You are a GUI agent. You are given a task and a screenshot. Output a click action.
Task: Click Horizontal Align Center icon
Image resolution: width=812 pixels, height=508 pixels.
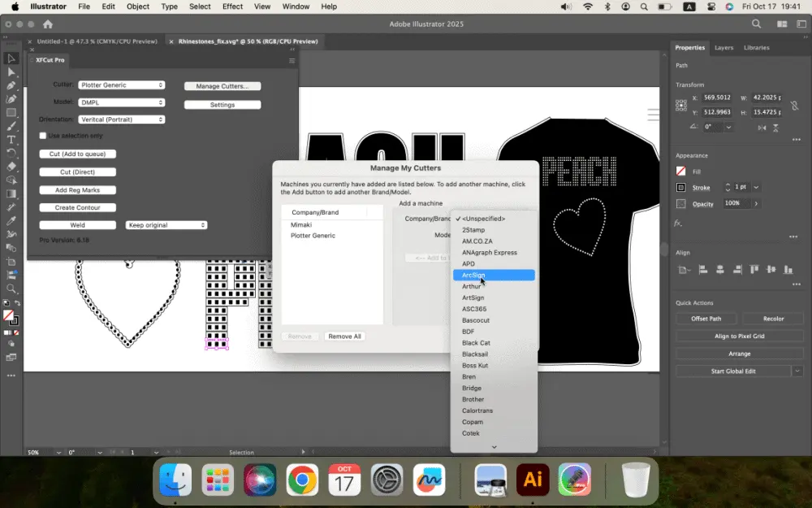719,270
